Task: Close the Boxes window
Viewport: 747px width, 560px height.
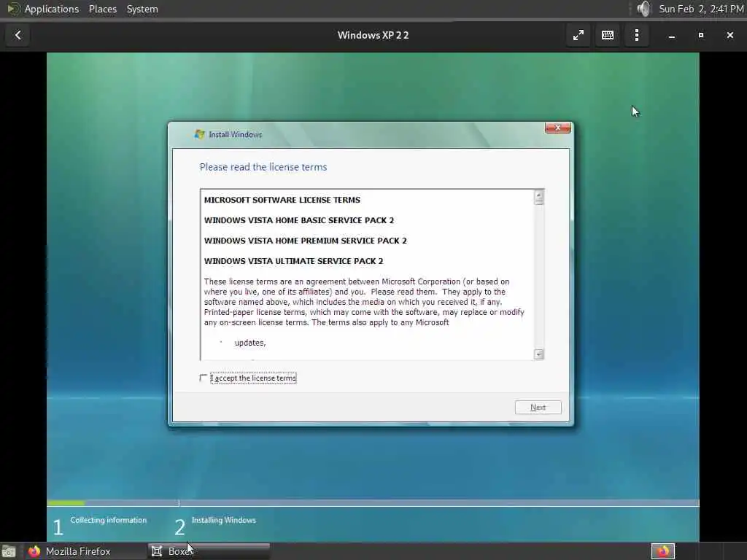Action: tap(729, 35)
